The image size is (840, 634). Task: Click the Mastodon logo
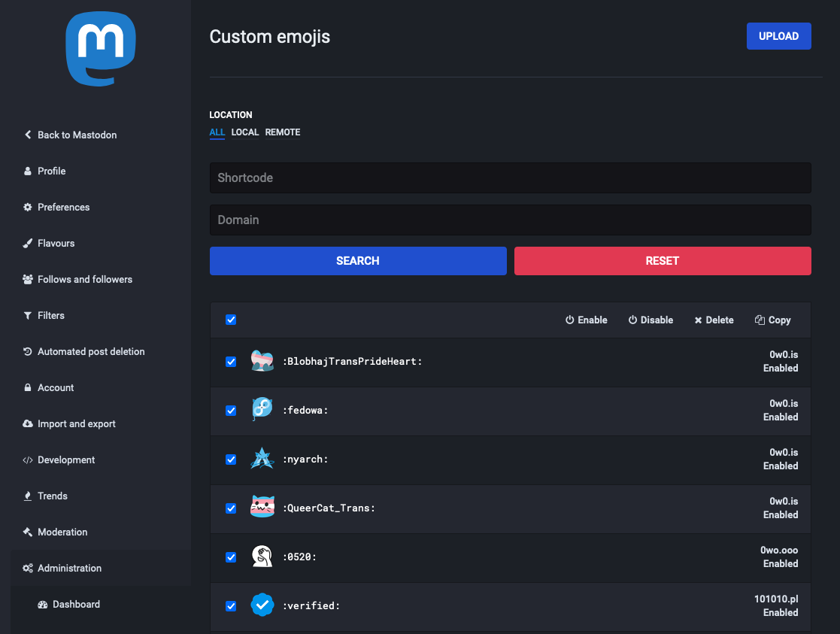101,50
